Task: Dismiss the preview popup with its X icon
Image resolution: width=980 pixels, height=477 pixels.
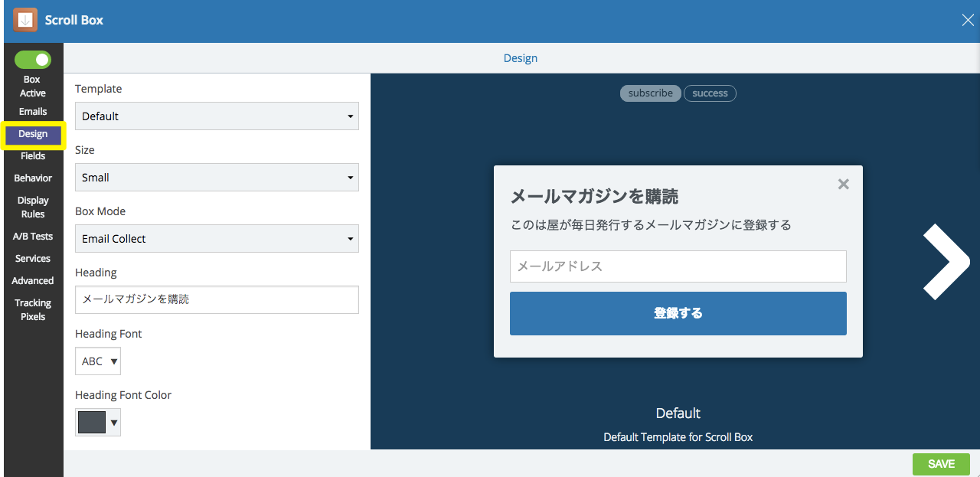Action: tap(843, 185)
